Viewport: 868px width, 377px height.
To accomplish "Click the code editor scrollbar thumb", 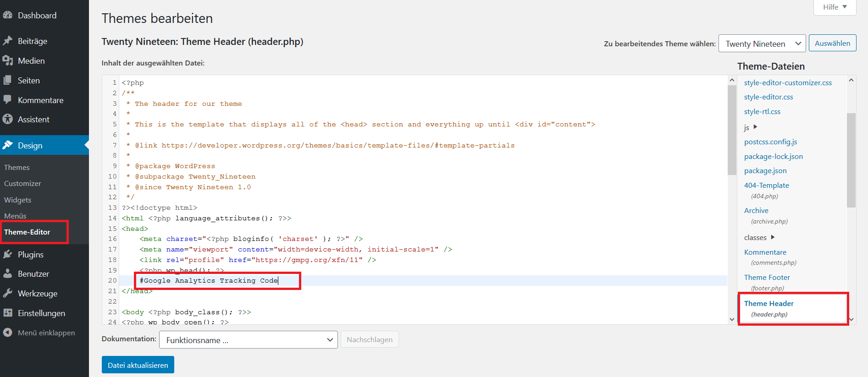I will point(732,130).
